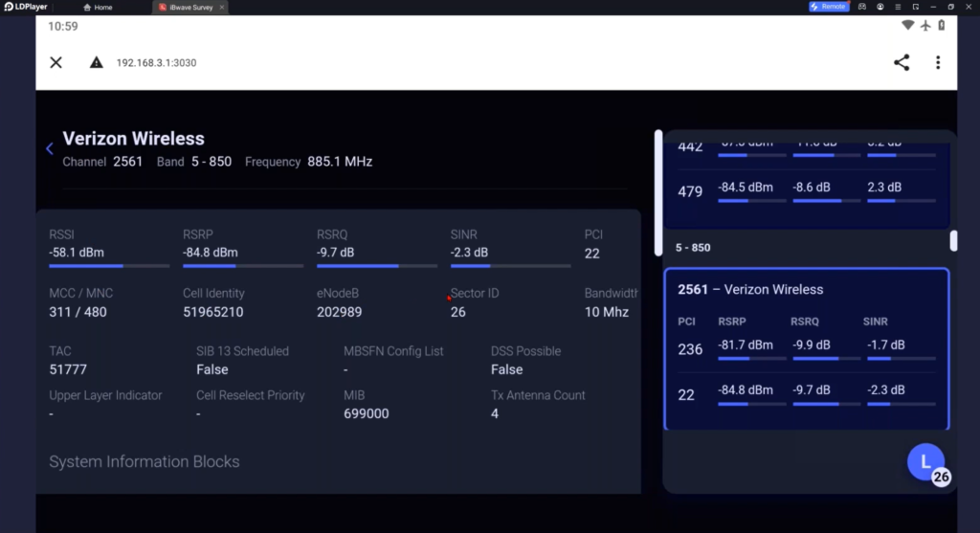
Task: Click the Frequency value 885.1 MHz
Action: click(340, 162)
